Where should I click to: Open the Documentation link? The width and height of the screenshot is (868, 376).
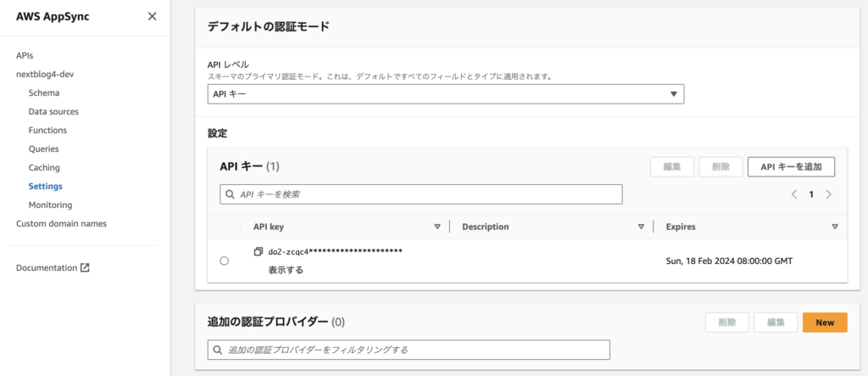click(47, 268)
